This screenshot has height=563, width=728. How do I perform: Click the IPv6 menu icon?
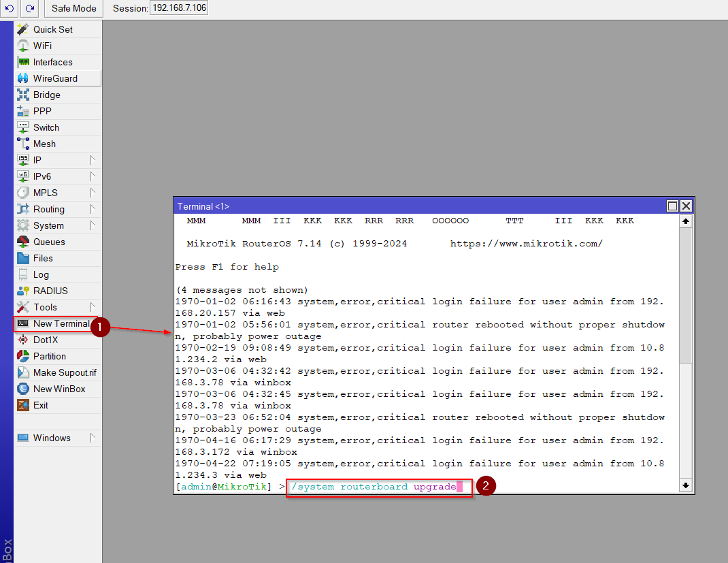(x=22, y=176)
